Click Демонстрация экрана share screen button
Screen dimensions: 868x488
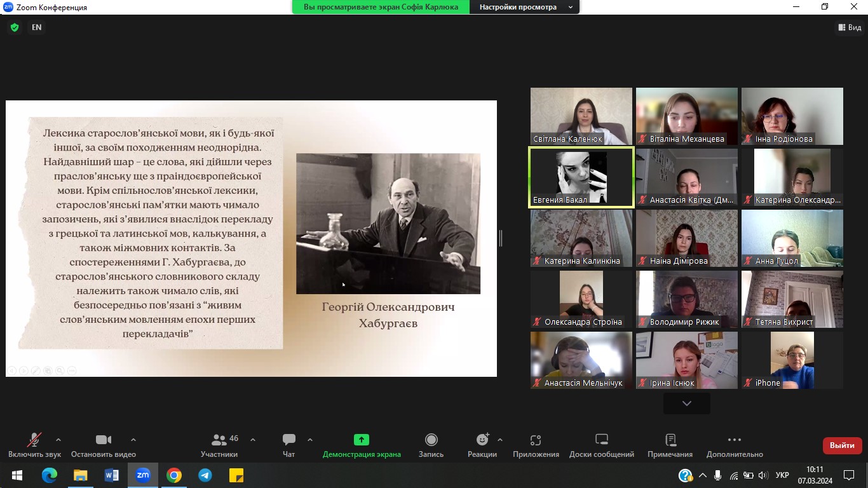click(362, 444)
